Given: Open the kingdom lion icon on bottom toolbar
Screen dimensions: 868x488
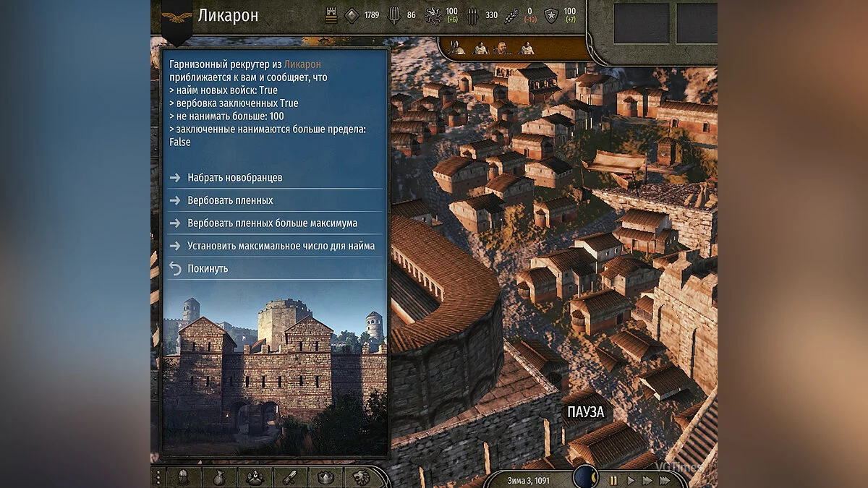Looking at the screenshot, I should click(359, 477).
